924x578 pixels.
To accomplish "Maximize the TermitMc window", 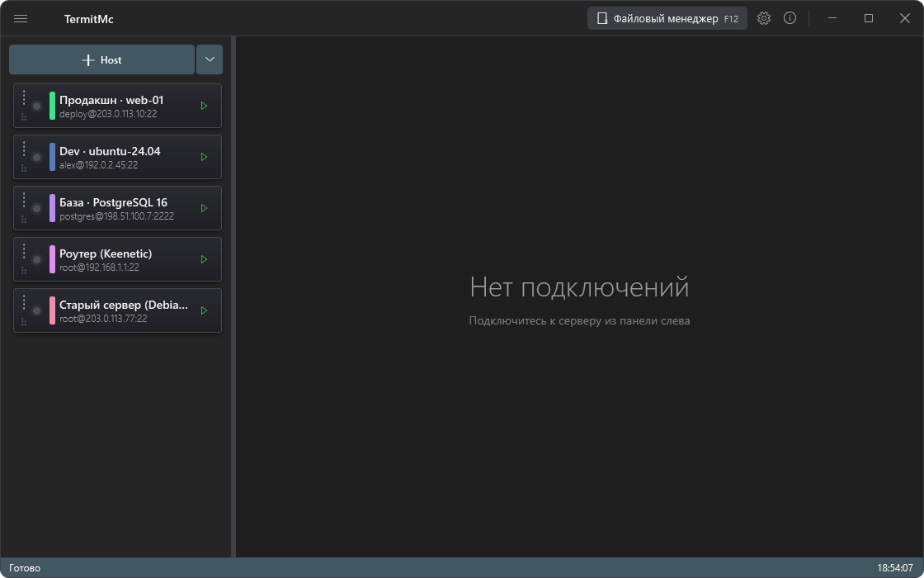I will pyautogui.click(x=869, y=18).
